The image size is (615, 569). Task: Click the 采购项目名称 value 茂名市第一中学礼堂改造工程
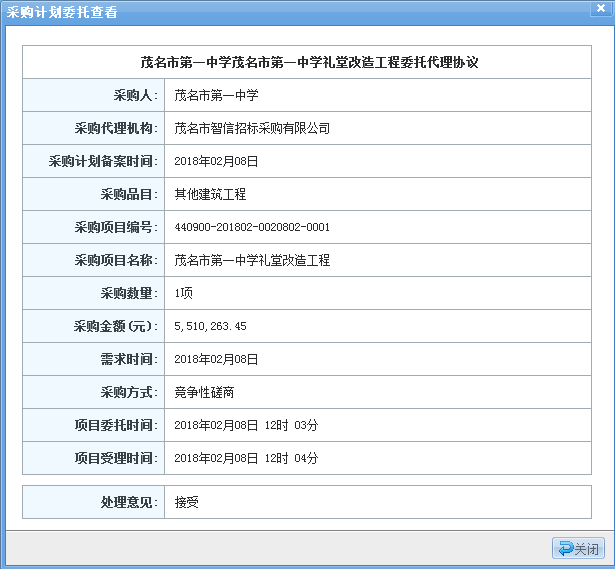(251, 260)
